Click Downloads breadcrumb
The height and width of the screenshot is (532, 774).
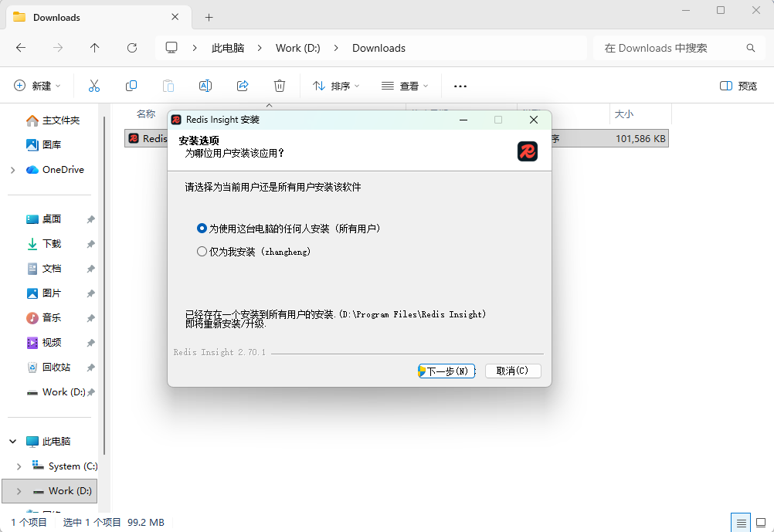point(379,48)
